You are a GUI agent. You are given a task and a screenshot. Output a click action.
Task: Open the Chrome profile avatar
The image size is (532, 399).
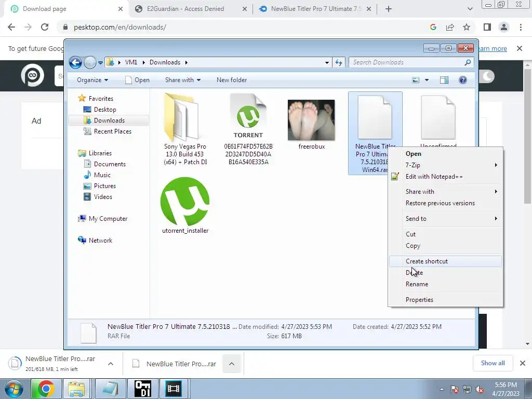coord(504,27)
